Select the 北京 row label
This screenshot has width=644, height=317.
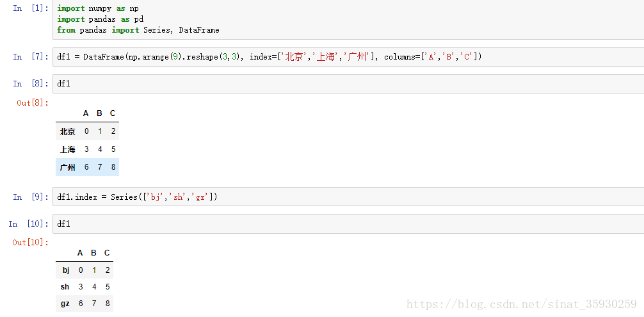[67, 132]
